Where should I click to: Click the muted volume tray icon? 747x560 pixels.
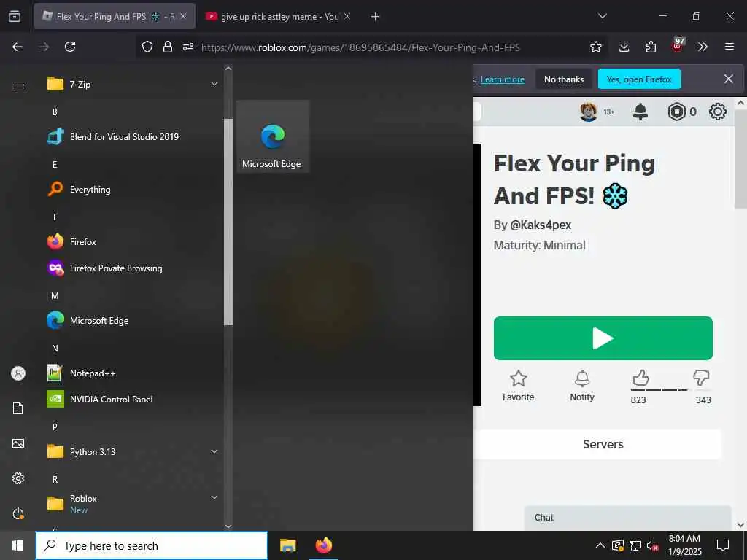[x=653, y=545]
